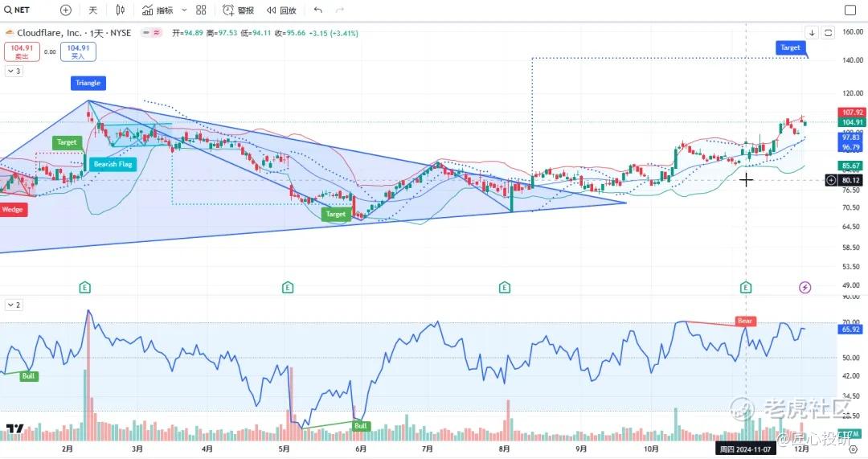
Task: Open the 天 interval selector
Action: [93, 10]
